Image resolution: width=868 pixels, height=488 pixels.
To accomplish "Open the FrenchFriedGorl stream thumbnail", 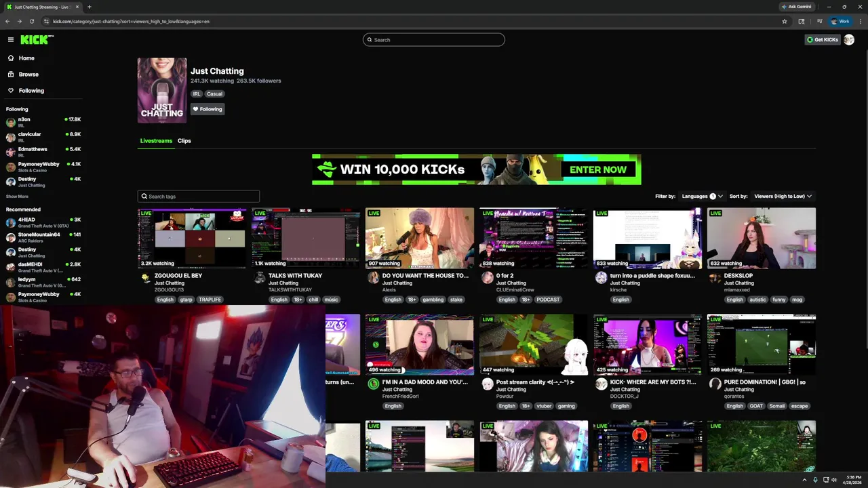I will (420, 344).
